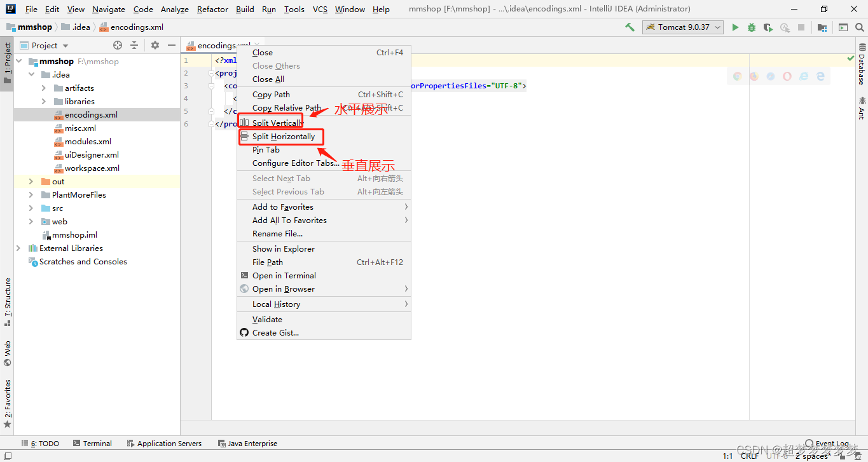Select uiDesigner.xml in project tree
Image resolution: width=868 pixels, height=462 pixels.
92,155
